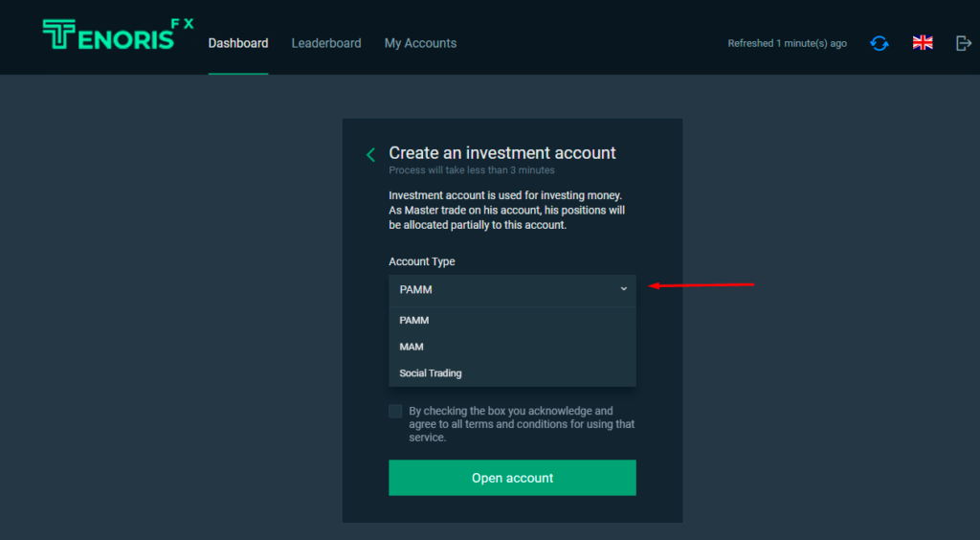Select MAM from the dropdown list
This screenshot has width=980, height=540.
(412, 347)
